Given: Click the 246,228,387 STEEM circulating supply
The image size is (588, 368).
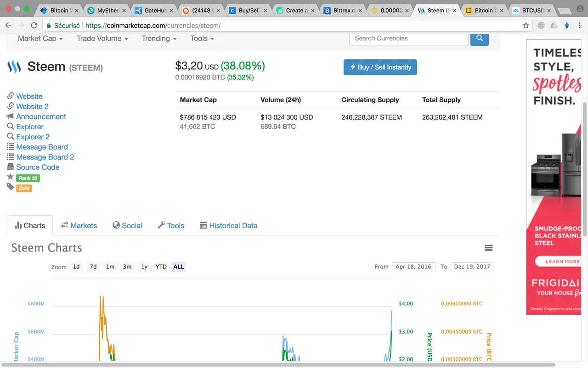Looking at the screenshot, I should (x=372, y=117).
